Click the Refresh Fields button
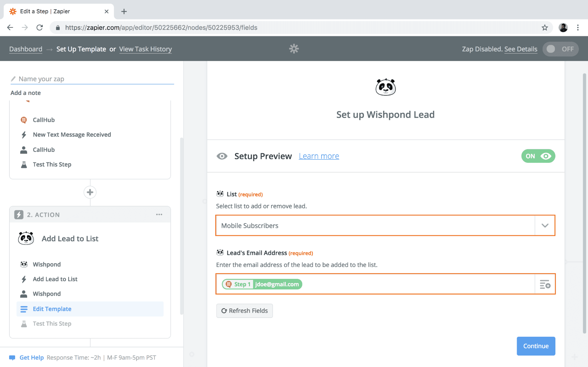Image resolution: width=588 pixels, height=367 pixels. point(244,311)
